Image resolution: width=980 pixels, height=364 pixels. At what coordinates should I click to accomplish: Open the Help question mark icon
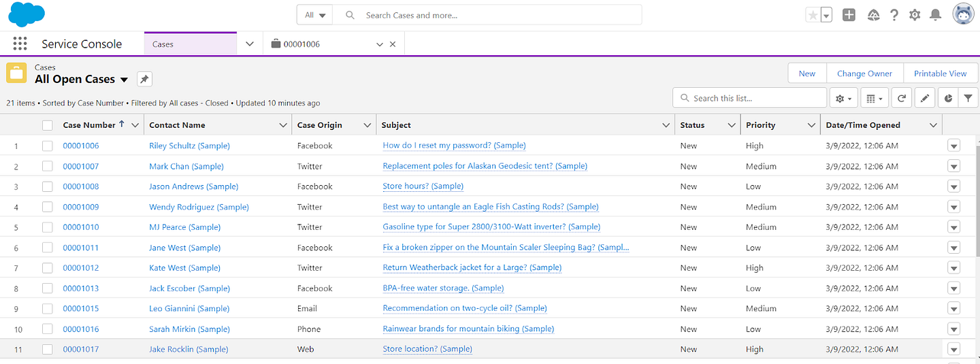point(894,15)
